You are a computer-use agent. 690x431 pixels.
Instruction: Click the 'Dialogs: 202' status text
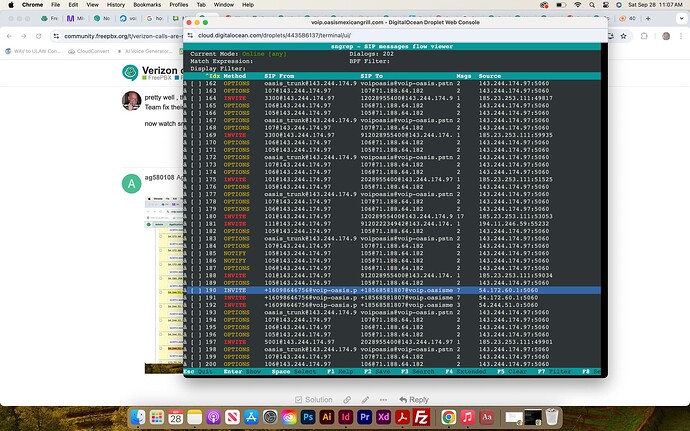pyautogui.click(x=371, y=54)
